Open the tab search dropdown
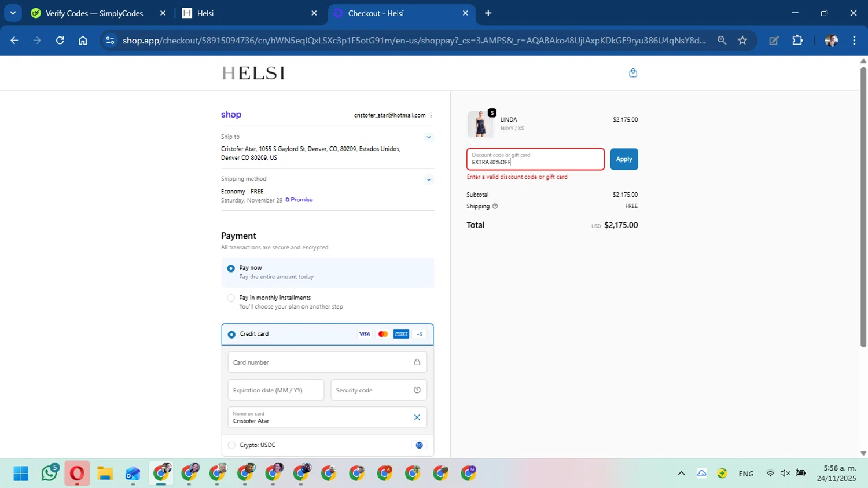This screenshot has height=488, width=868. (x=13, y=13)
